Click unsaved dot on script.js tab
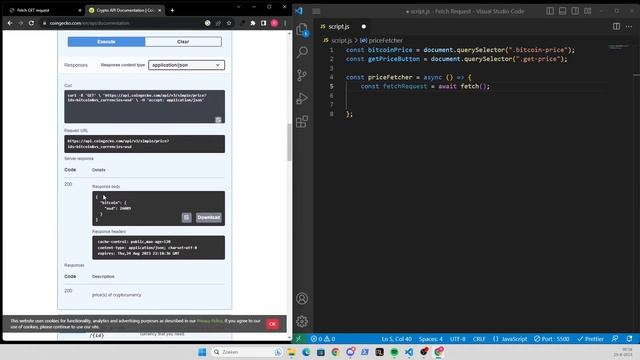 pos(364,27)
